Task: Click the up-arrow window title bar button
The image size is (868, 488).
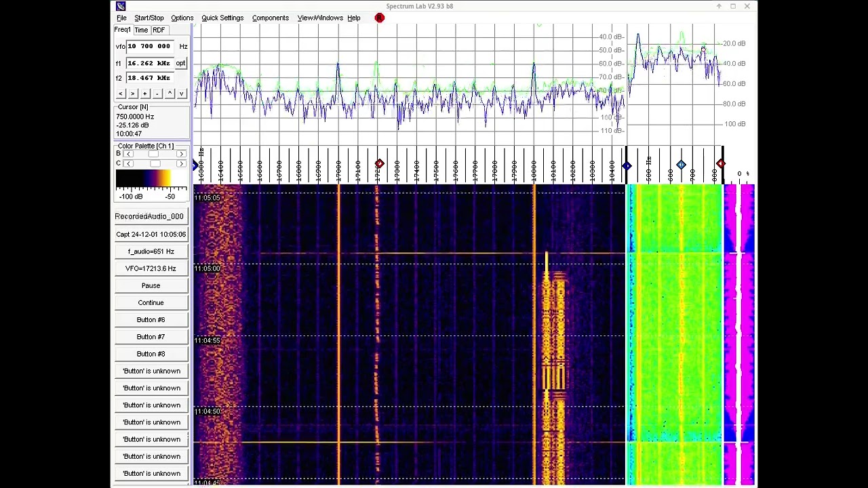Action: tap(719, 6)
